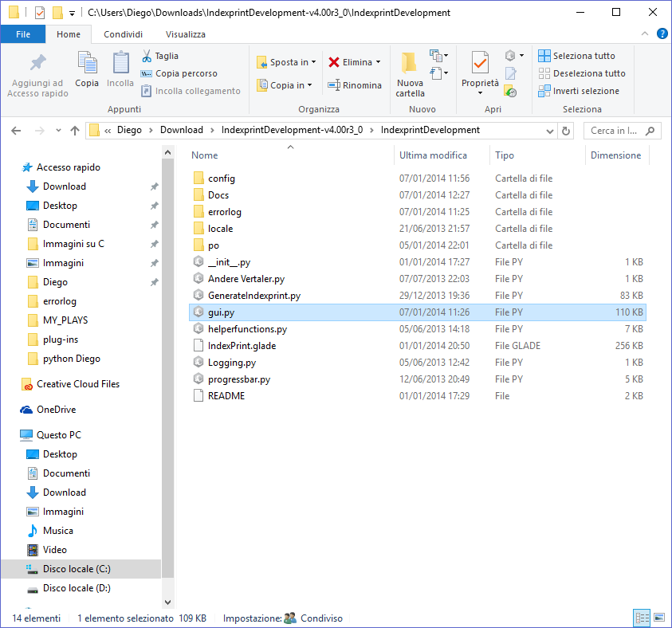Sort by Dimensione column header
Viewport: 672px width, 628px height.
point(616,155)
